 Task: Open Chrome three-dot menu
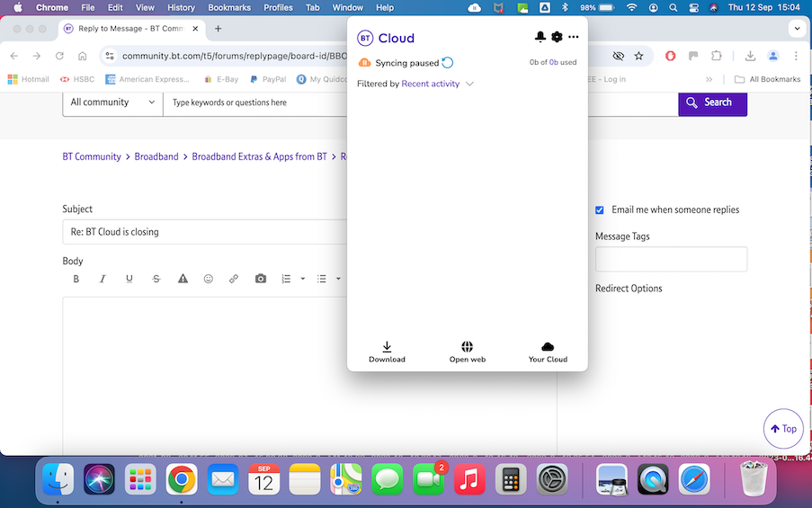click(x=796, y=56)
